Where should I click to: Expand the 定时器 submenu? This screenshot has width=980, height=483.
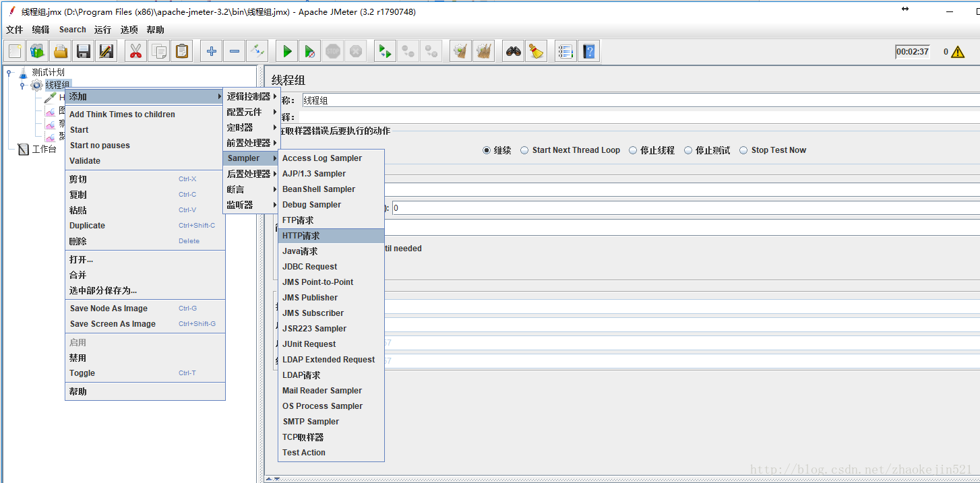point(251,127)
